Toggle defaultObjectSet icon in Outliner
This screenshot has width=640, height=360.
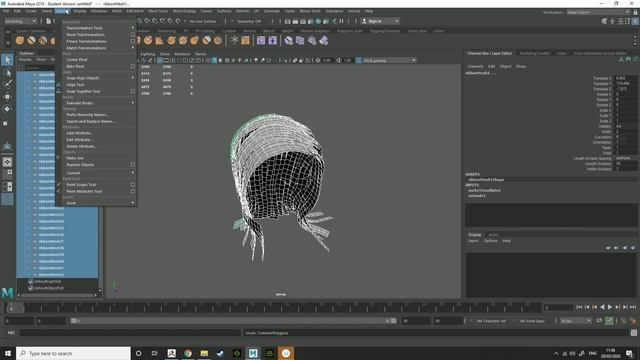[x=31, y=288]
